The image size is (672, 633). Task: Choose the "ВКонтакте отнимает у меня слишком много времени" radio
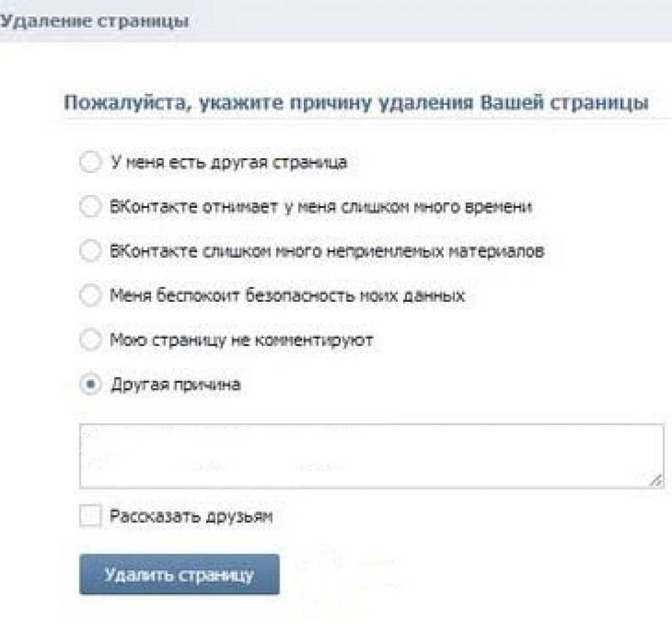[90, 207]
